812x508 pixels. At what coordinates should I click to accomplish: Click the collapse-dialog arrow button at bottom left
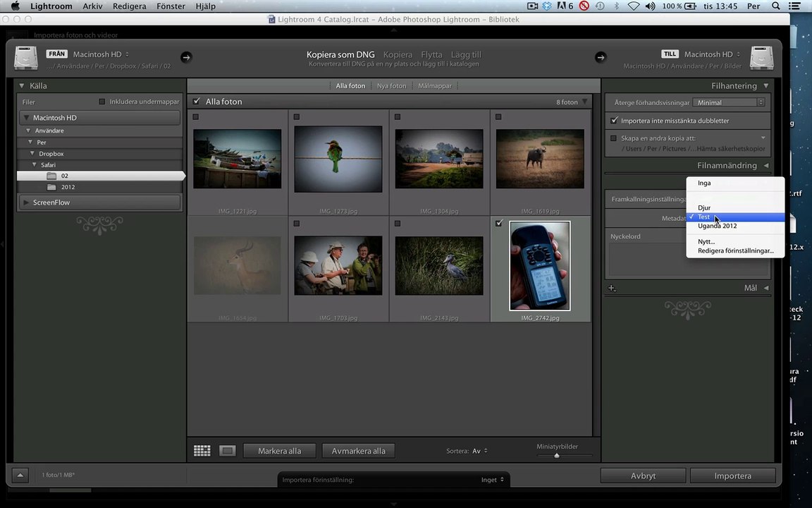coord(20,475)
